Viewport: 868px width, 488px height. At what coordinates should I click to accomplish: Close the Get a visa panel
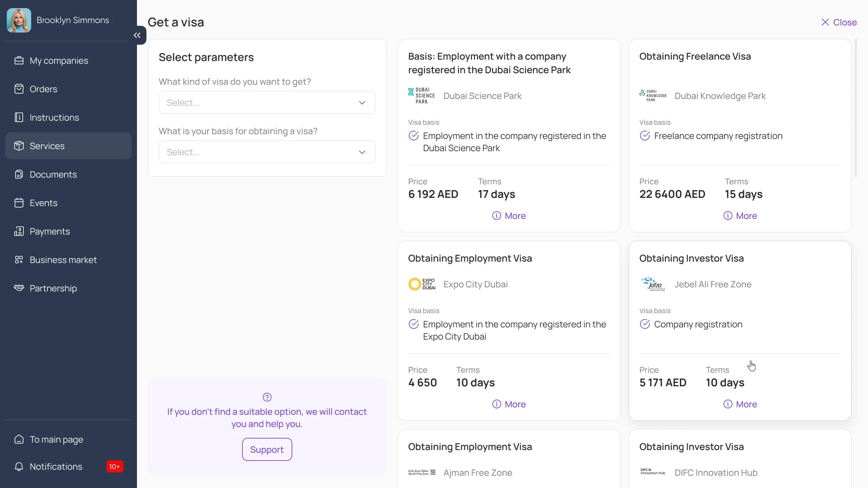click(x=839, y=22)
